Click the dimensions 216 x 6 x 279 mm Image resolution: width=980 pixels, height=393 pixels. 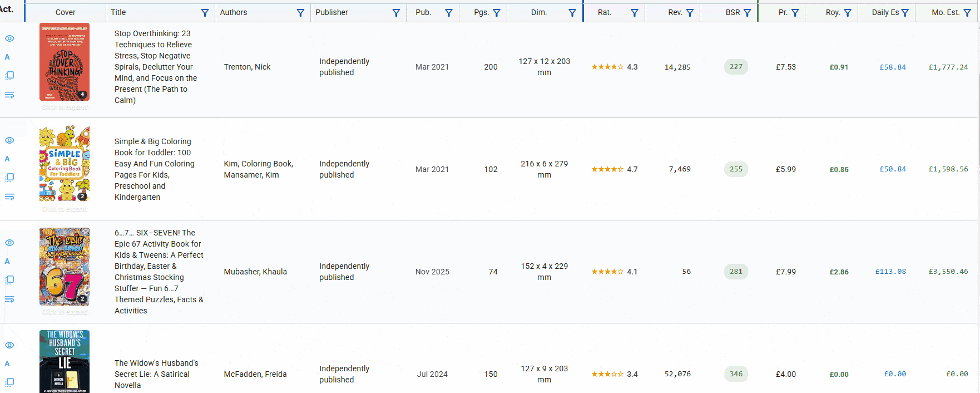[545, 169]
